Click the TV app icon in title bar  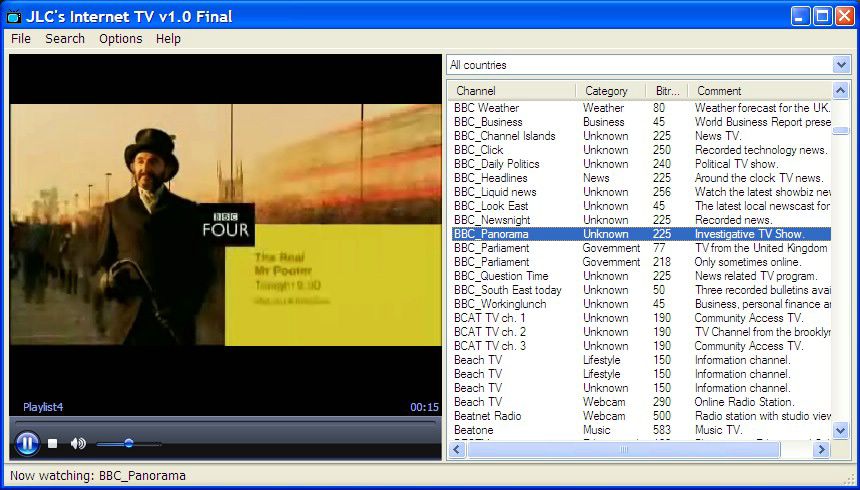[x=14, y=17]
